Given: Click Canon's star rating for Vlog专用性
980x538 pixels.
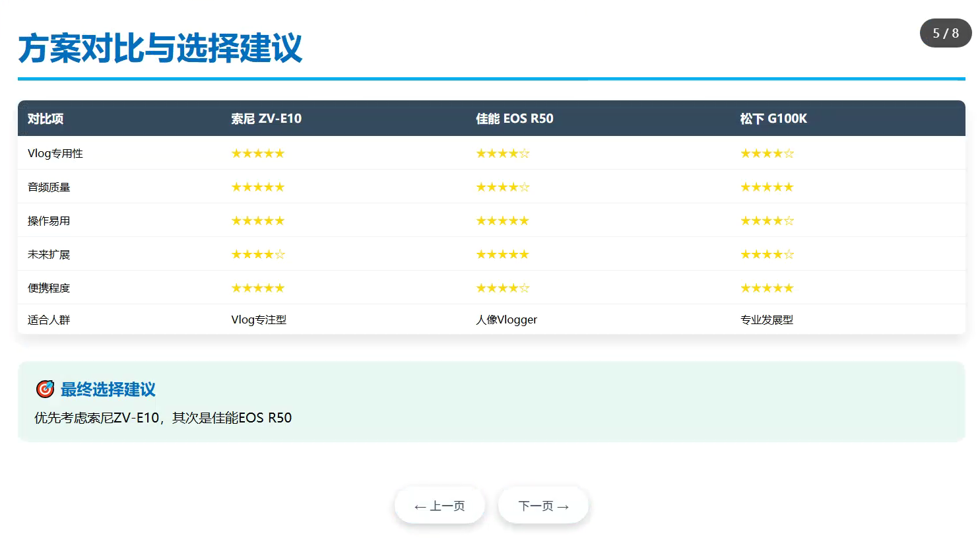Looking at the screenshot, I should [x=503, y=153].
